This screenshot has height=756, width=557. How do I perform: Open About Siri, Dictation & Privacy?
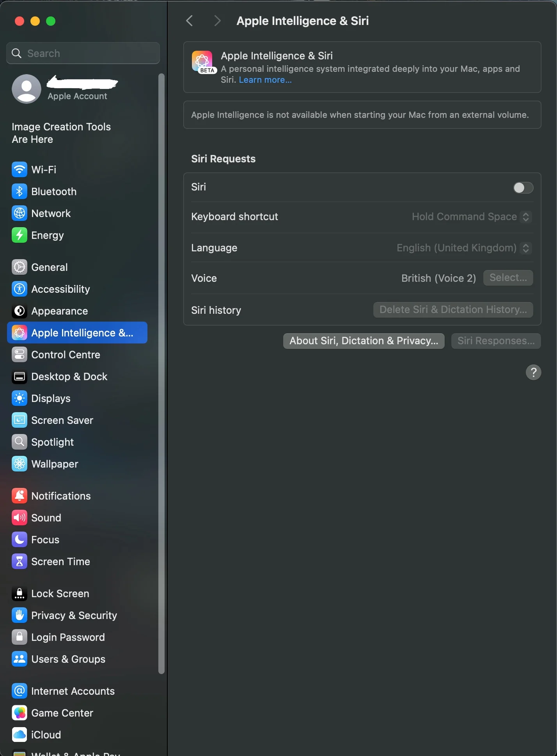coord(364,341)
